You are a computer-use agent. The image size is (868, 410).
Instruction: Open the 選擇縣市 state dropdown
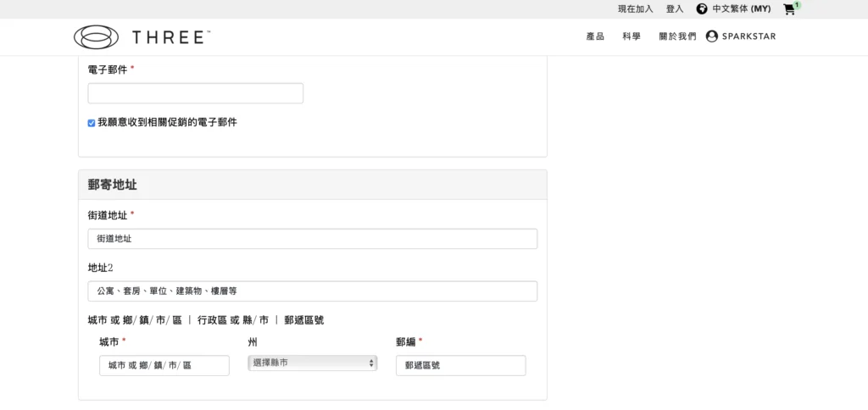click(x=312, y=363)
